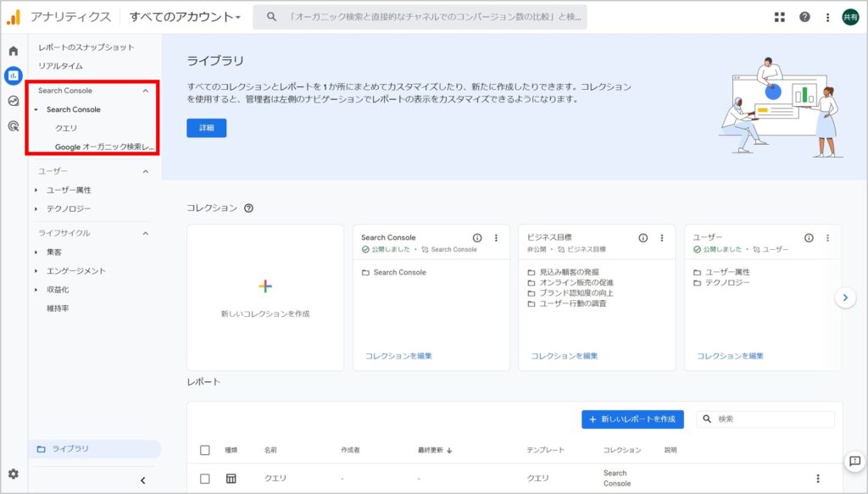Expand the ユーザー属性 tree item
The height and width of the screenshot is (494, 868).
pos(36,191)
